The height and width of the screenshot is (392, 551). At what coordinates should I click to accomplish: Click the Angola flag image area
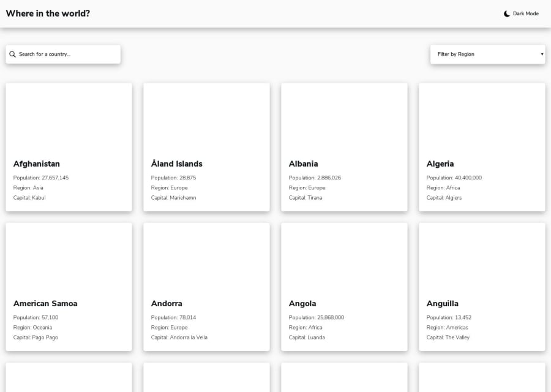click(344, 257)
